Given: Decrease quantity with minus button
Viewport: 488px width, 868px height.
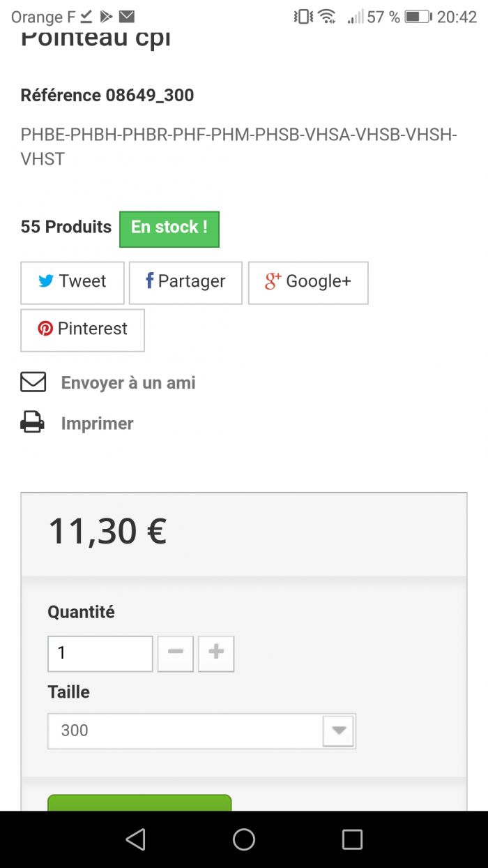Looking at the screenshot, I should [176, 653].
